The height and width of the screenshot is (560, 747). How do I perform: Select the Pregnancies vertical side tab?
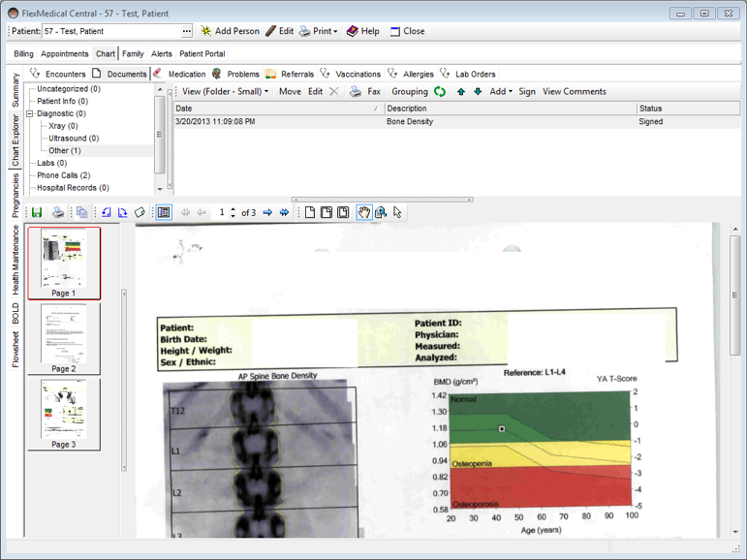(x=16, y=195)
